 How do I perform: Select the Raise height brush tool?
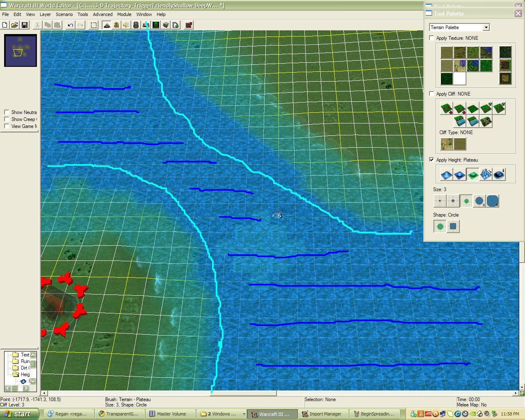446,175
